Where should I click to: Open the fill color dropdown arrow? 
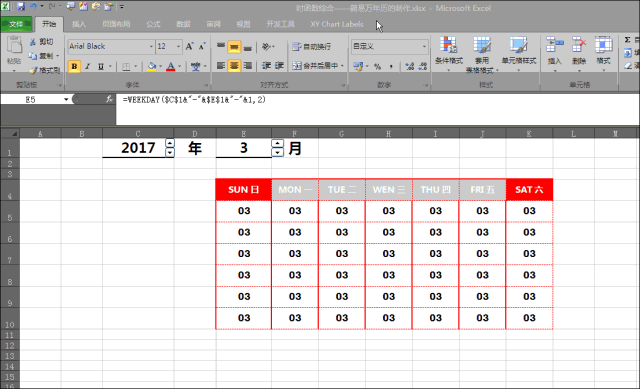160,66
